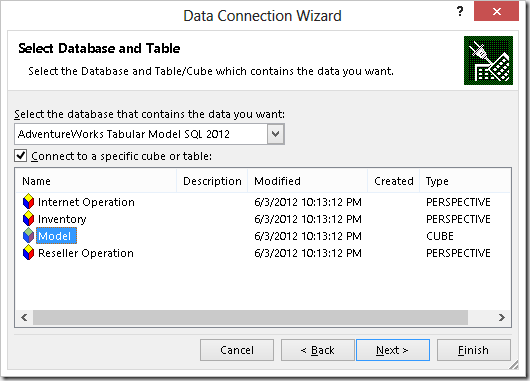Sort by the Modified column header
The image size is (530, 381).
[x=308, y=181]
